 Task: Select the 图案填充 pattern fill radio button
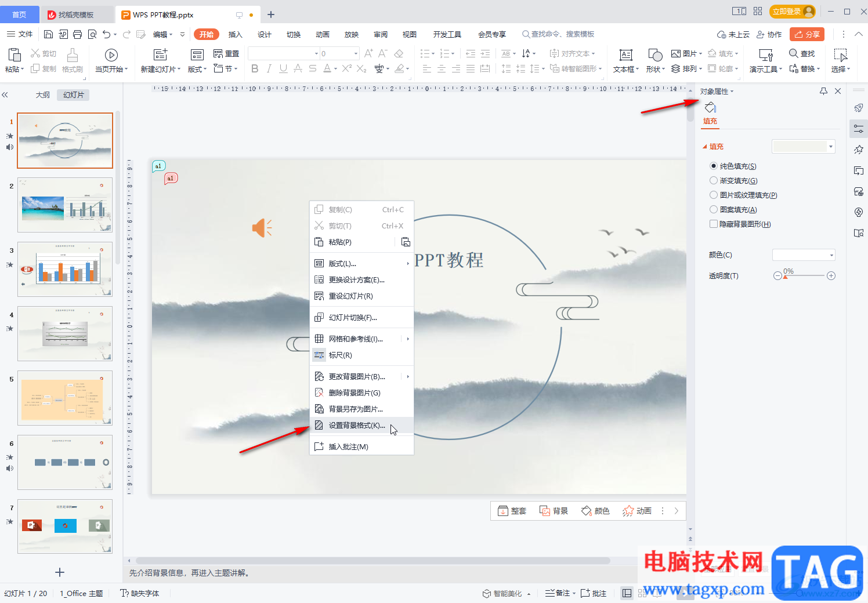coord(714,209)
